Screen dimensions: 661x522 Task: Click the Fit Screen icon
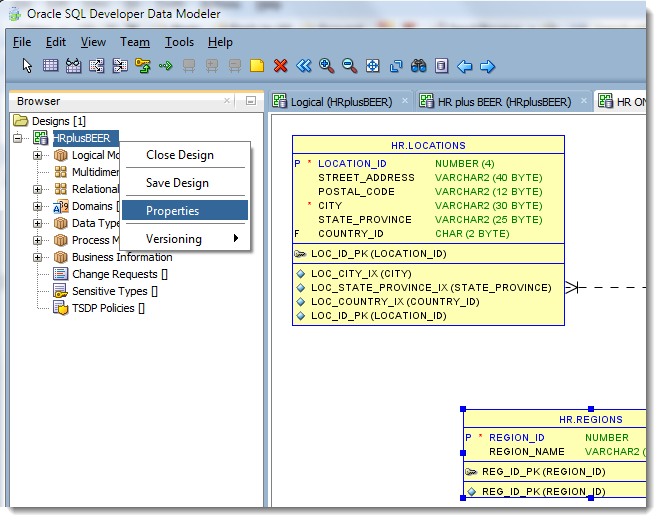(x=373, y=66)
